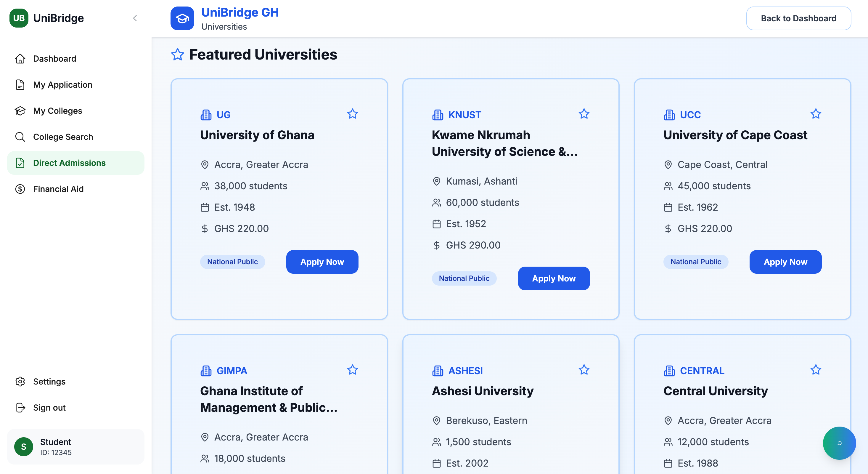
Task: Click the green UB logo icon
Action: [19, 18]
